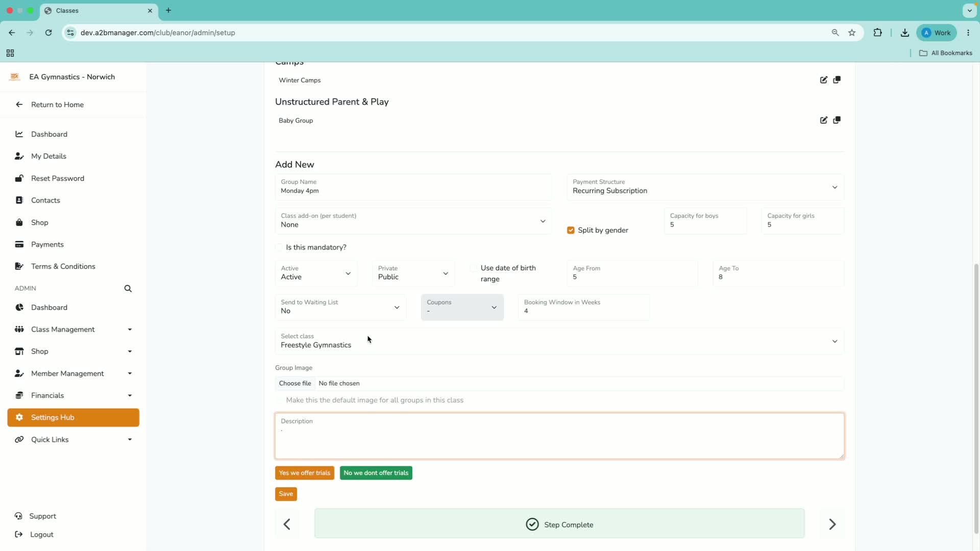Screen dimensions: 980x551
Task: Click in the Description text area
Action: 559,436
